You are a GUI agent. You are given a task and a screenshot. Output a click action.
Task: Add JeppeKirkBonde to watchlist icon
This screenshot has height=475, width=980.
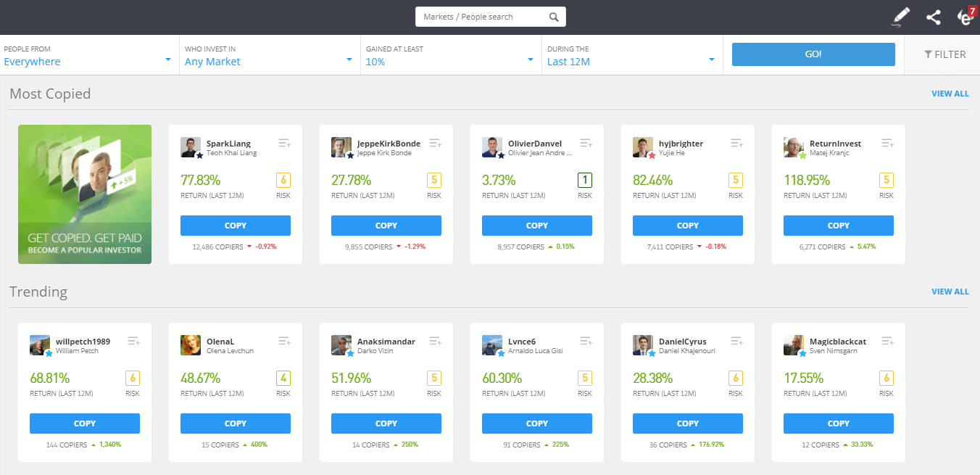[x=435, y=144]
